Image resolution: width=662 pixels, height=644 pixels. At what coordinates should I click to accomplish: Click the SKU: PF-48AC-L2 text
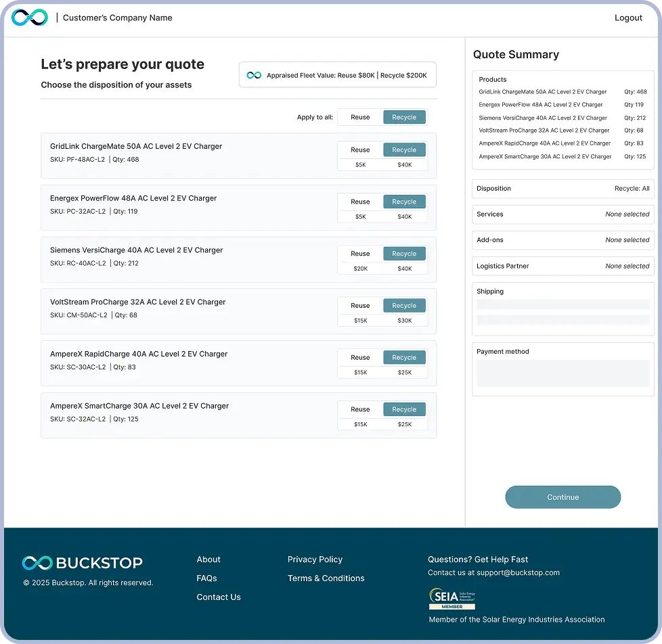pyautogui.click(x=77, y=160)
